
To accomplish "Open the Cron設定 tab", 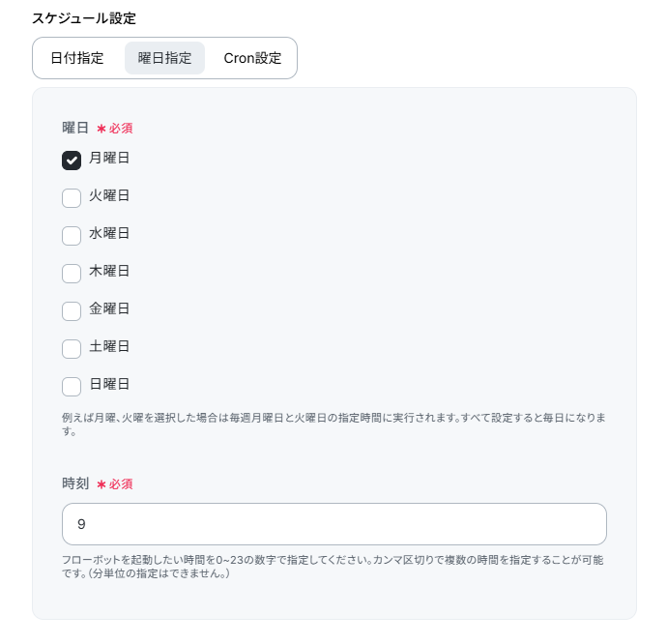I will coord(252,58).
